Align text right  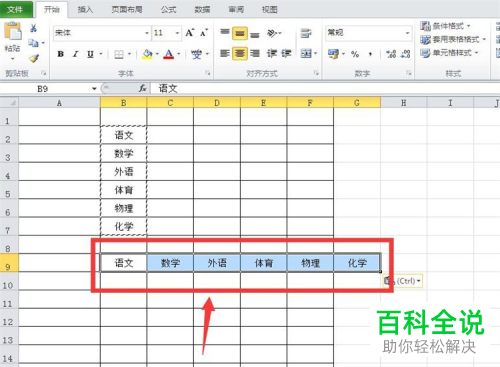(255, 53)
